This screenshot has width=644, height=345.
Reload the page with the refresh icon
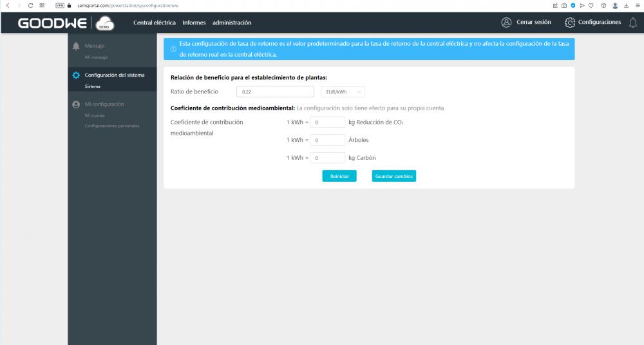pos(30,5)
